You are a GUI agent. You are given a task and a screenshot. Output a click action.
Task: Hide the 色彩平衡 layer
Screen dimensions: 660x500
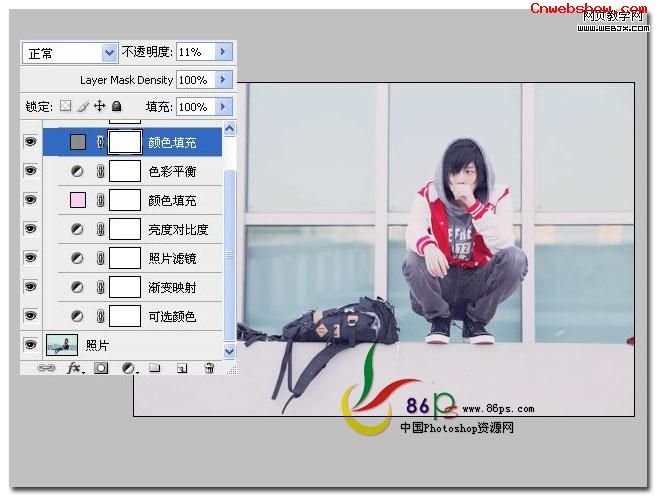31,171
